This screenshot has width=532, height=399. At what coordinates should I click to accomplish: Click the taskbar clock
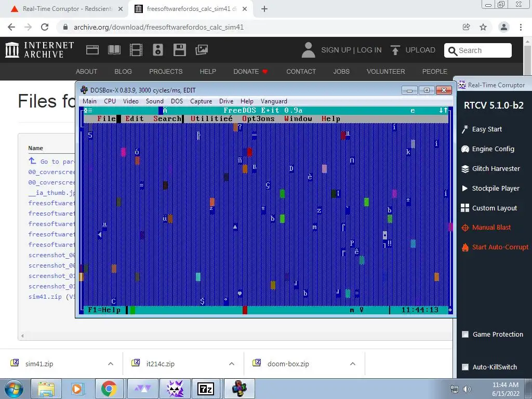tap(505, 389)
